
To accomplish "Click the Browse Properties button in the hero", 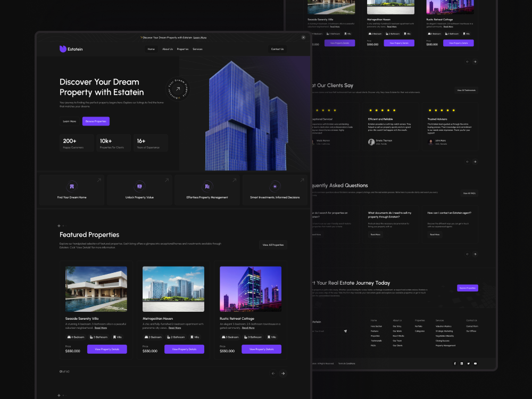I will click(x=96, y=121).
